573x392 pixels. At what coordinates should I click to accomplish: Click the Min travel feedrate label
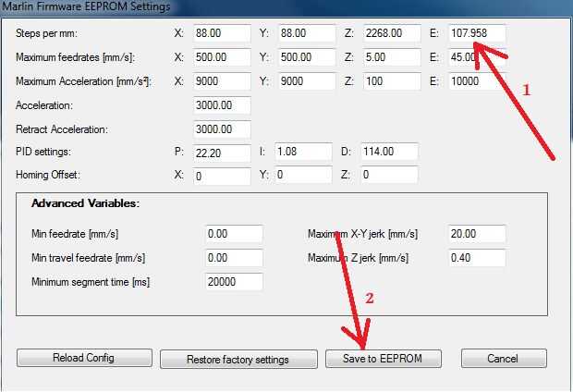89,258
